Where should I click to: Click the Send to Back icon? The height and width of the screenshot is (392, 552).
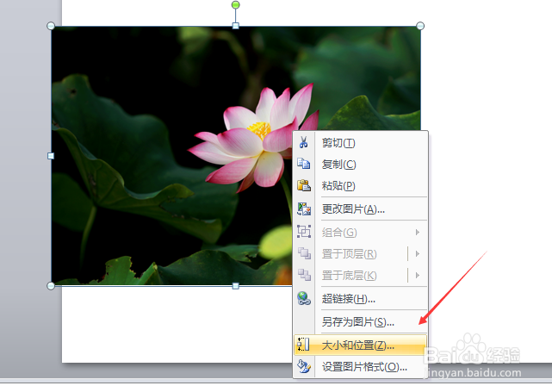(304, 275)
